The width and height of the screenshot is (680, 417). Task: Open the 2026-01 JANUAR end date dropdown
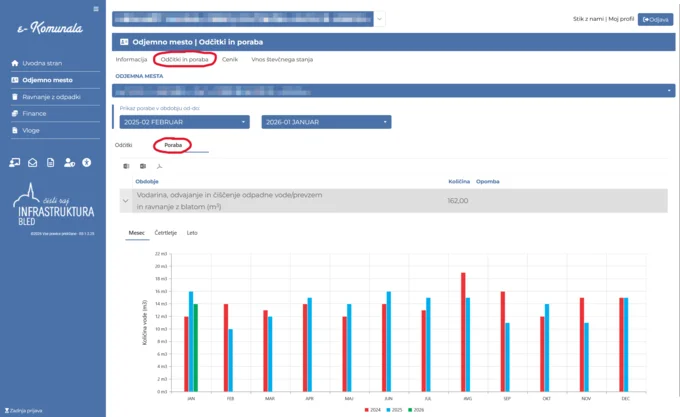tap(326, 122)
